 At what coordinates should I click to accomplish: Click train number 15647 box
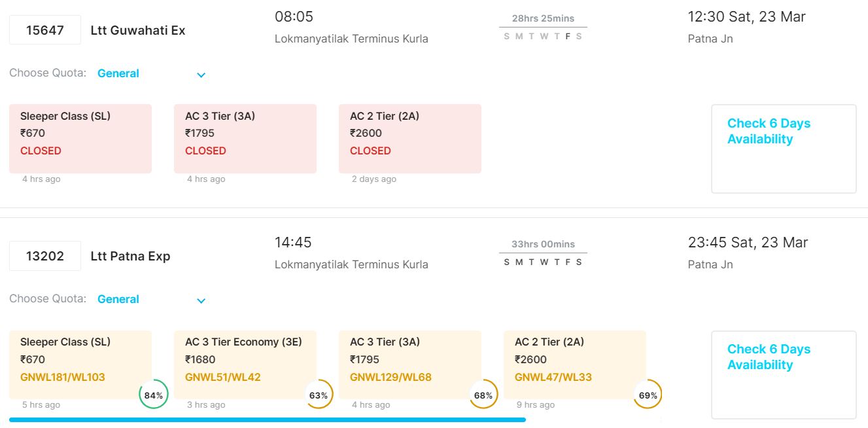[x=45, y=30]
